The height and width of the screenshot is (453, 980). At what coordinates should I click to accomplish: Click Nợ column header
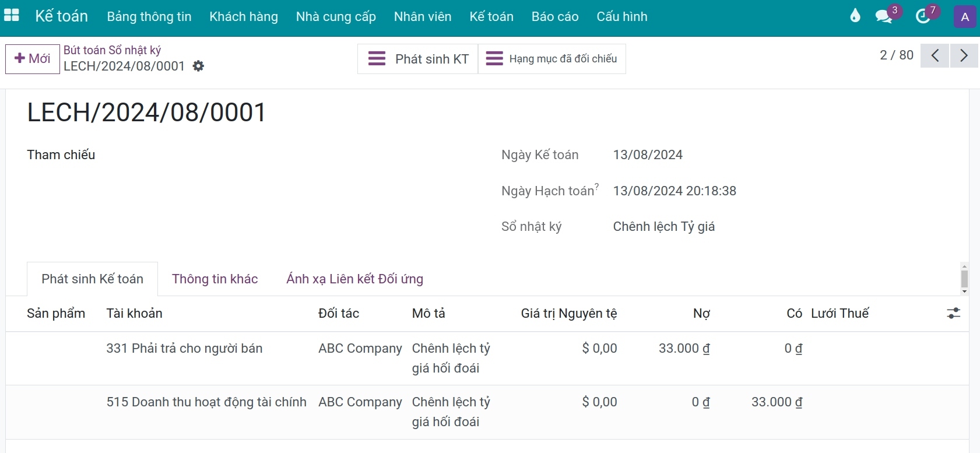point(701,313)
